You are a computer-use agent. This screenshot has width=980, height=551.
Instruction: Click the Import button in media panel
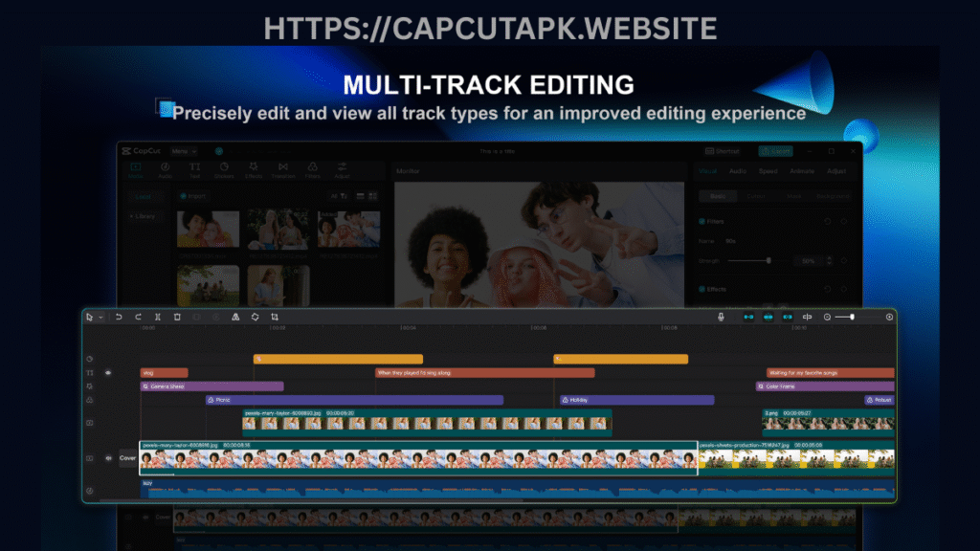click(192, 196)
